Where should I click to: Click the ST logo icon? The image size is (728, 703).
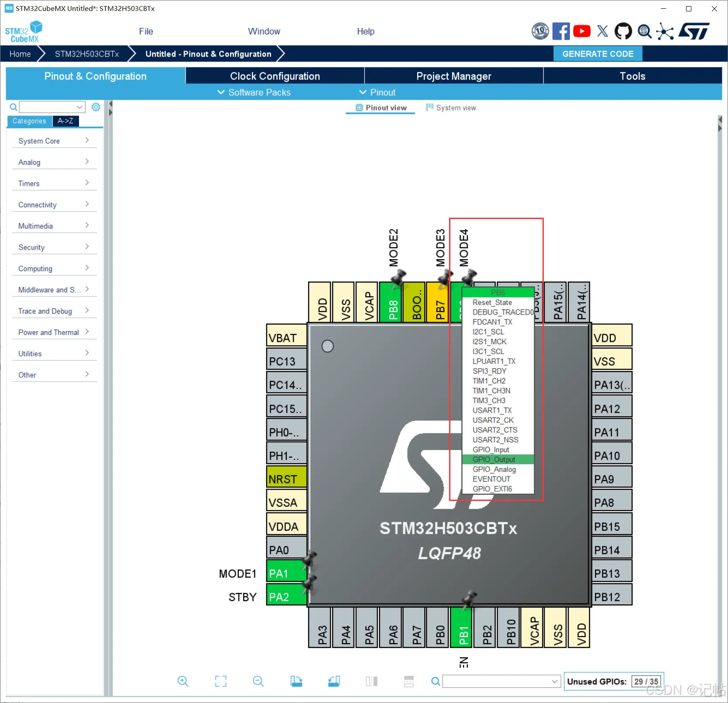pyautogui.click(x=694, y=31)
